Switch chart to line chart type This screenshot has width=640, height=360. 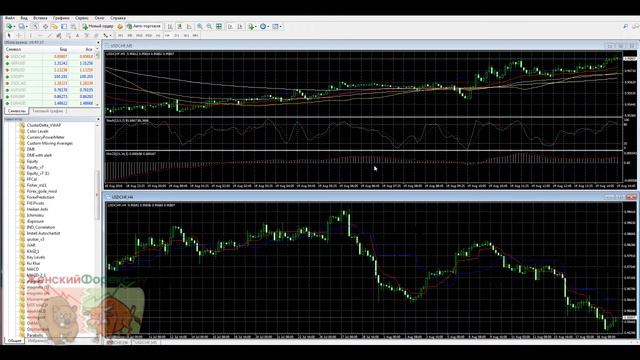tap(189, 27)
